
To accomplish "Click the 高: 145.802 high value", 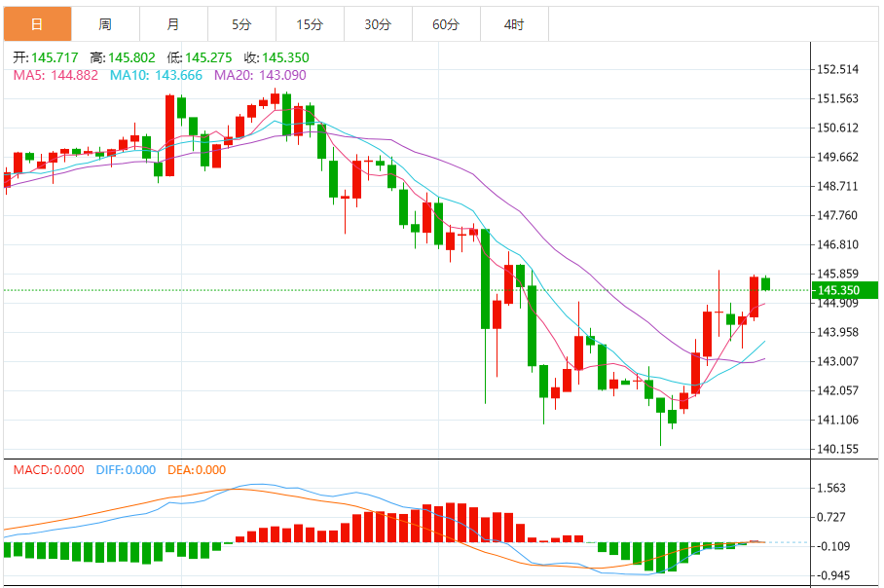I will click(x=123, y=57).
